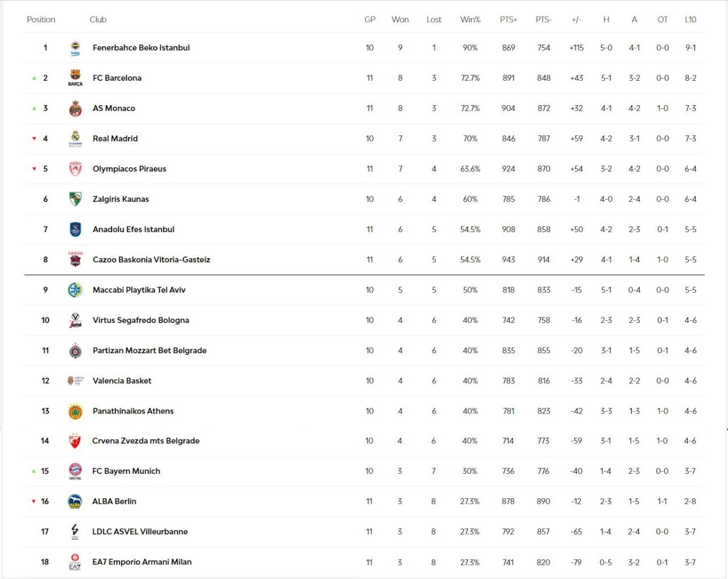
Task: Click the Panathinaikos Athens clover logo
Action: [75, 411]
